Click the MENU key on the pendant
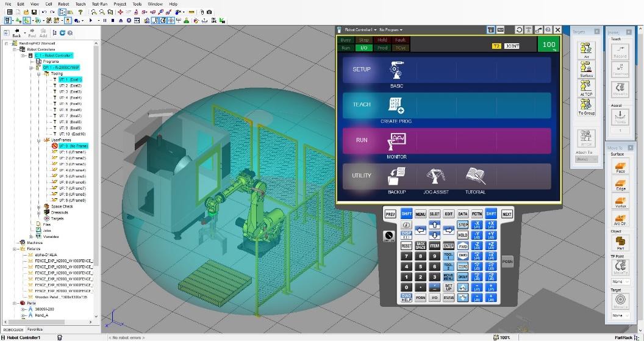644x341 pixels. pyautogui.click(x=421, y=214)
